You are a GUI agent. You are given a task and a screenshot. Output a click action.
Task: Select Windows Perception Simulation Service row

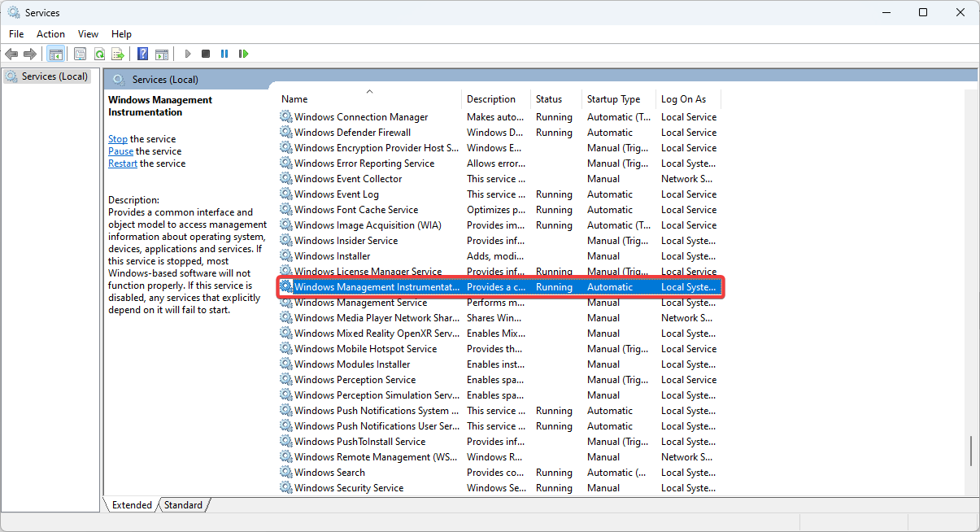pyautogui.click(x=499, y=395)
